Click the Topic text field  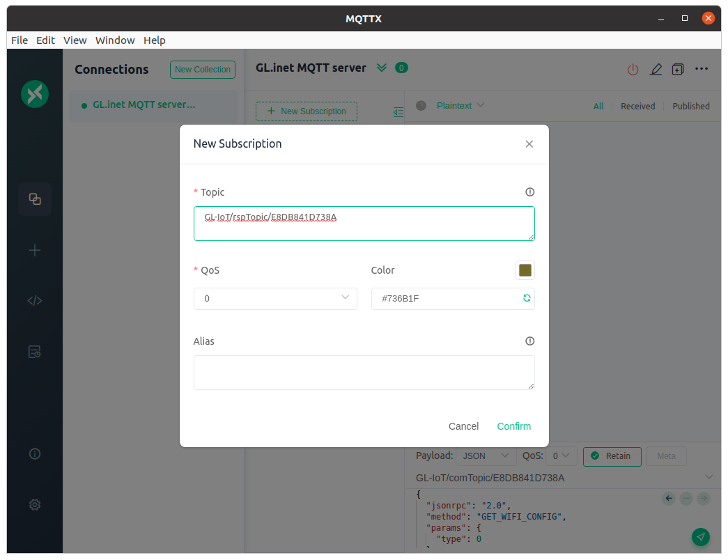pyautogui.click(x=364, y=224)
